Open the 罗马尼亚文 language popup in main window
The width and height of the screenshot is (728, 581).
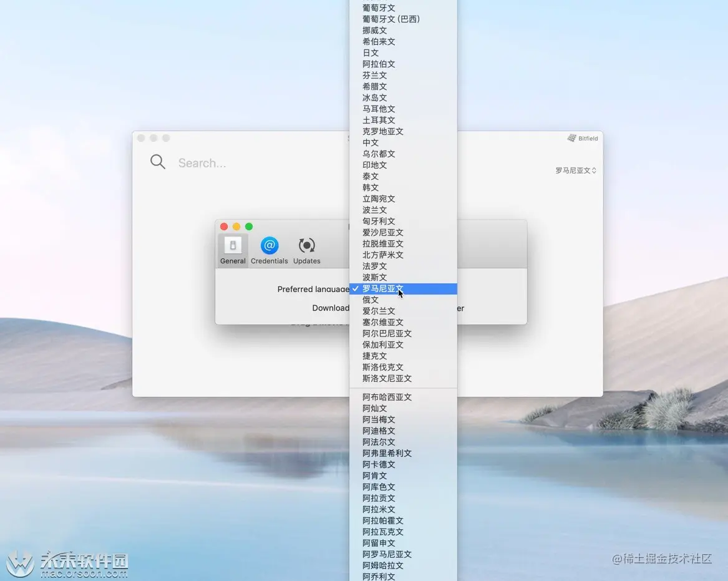coord(576,170)
